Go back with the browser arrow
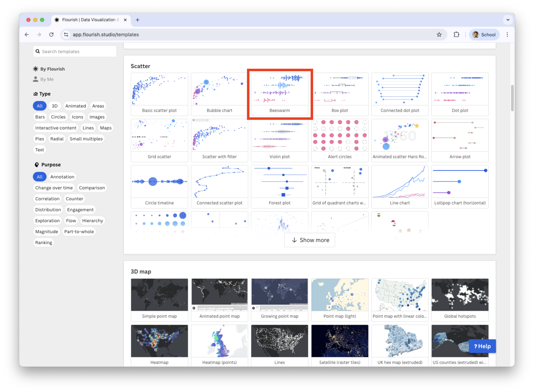 tap(27, 35)
